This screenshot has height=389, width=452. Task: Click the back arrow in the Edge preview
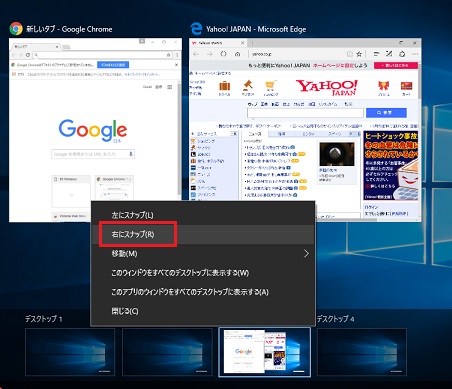[x=196, y=54]
